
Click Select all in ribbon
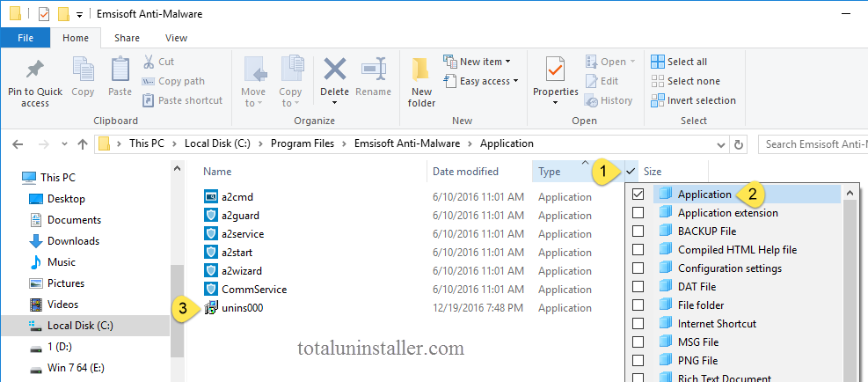679,62
